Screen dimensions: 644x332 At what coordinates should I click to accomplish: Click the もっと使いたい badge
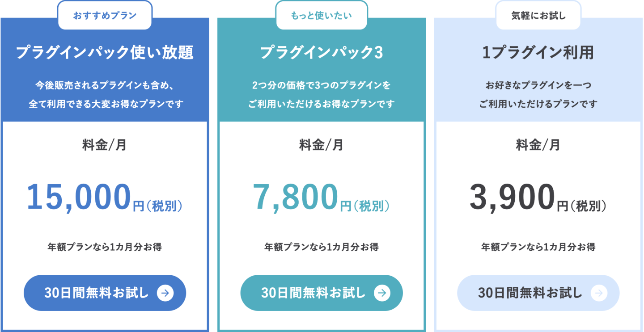[x=322, y=16]
